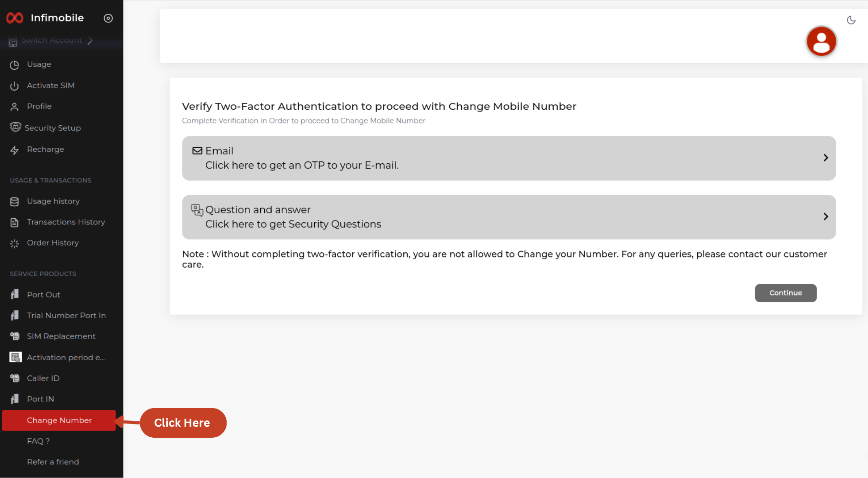This screenshot has height=478, width=868.
Task: Toggle the sidebar pin circle icon
Action: pyautogui.click(x=108, y=18)
